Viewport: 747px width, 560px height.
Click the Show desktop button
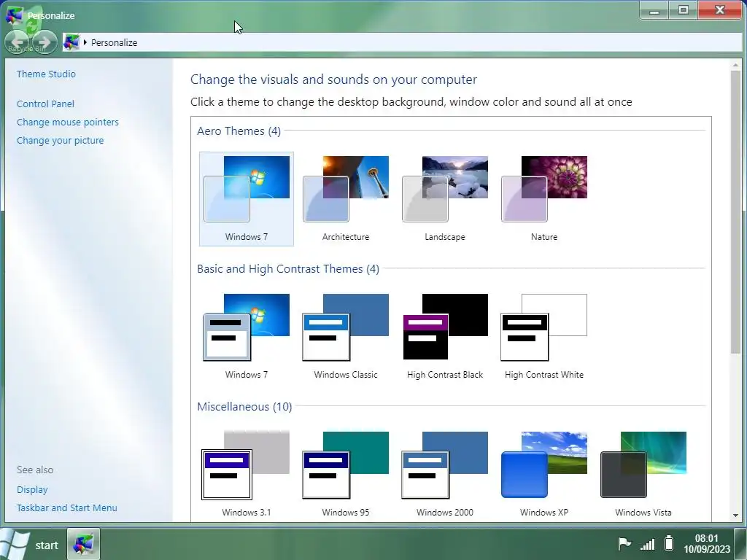(741, 544)
